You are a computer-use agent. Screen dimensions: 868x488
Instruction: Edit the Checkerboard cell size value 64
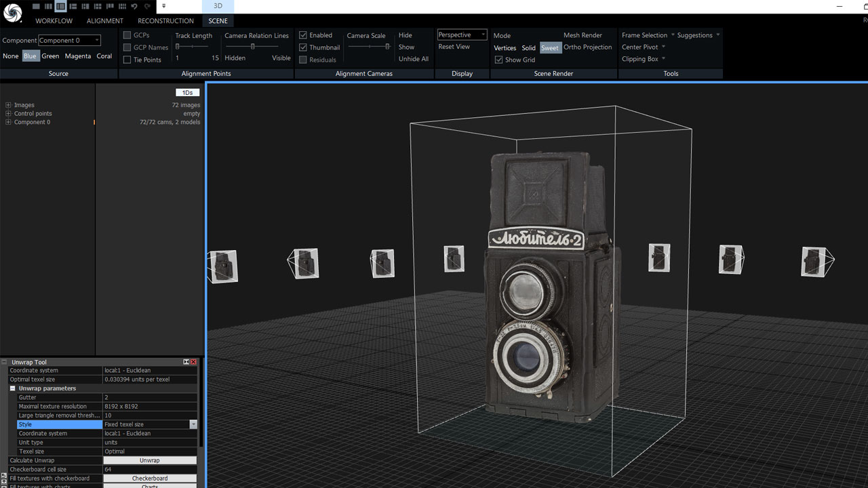(150, 469)
